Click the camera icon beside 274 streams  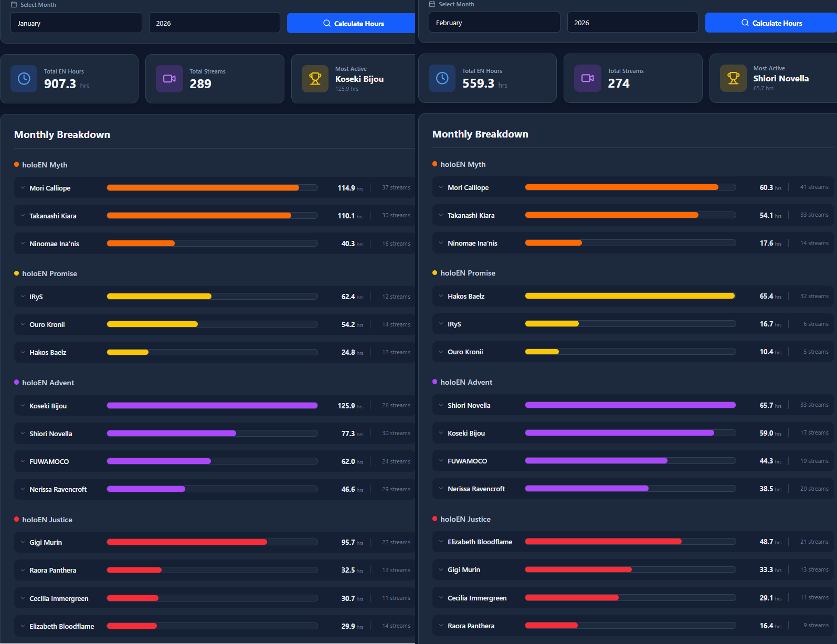click(588, 78)
